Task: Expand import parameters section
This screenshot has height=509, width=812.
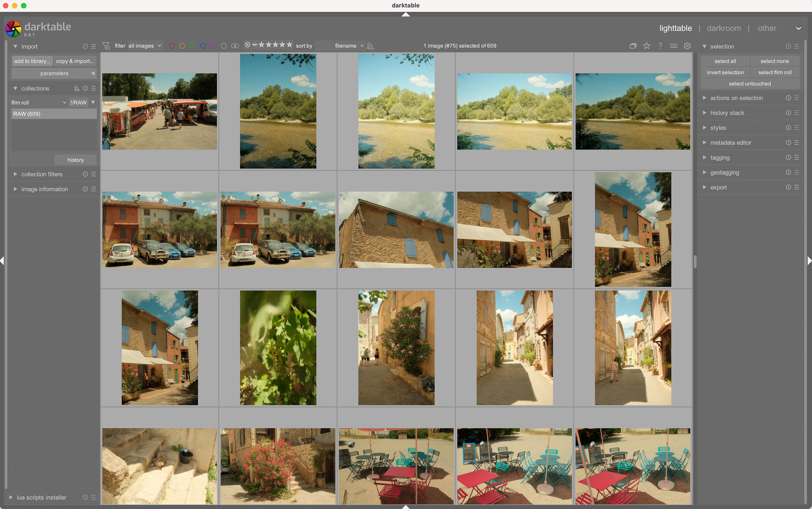Action: [54, 73]
